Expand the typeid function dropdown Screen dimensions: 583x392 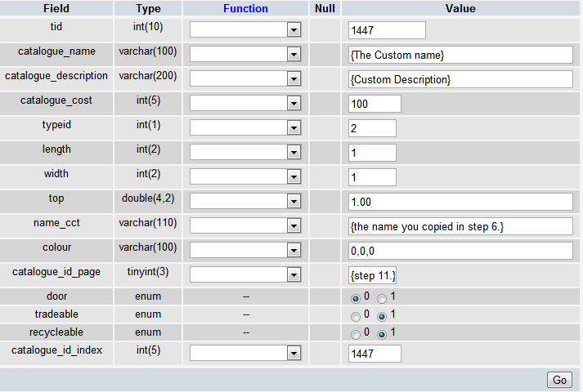245,128
